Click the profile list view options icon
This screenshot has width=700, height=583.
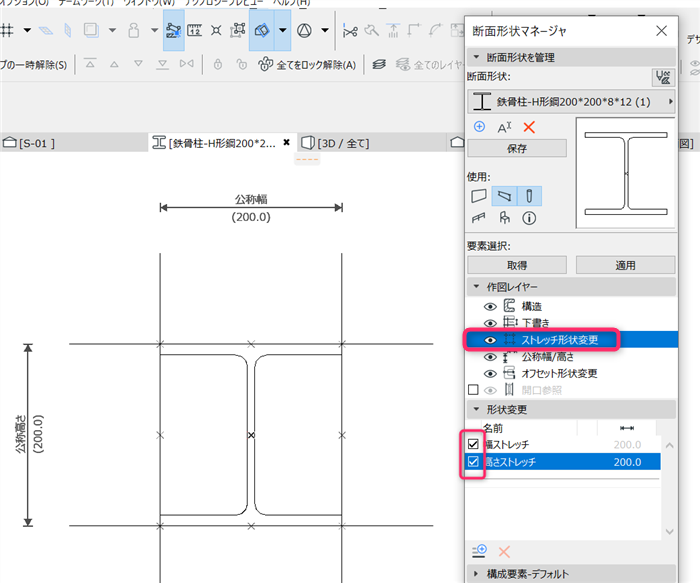[663, 77]
